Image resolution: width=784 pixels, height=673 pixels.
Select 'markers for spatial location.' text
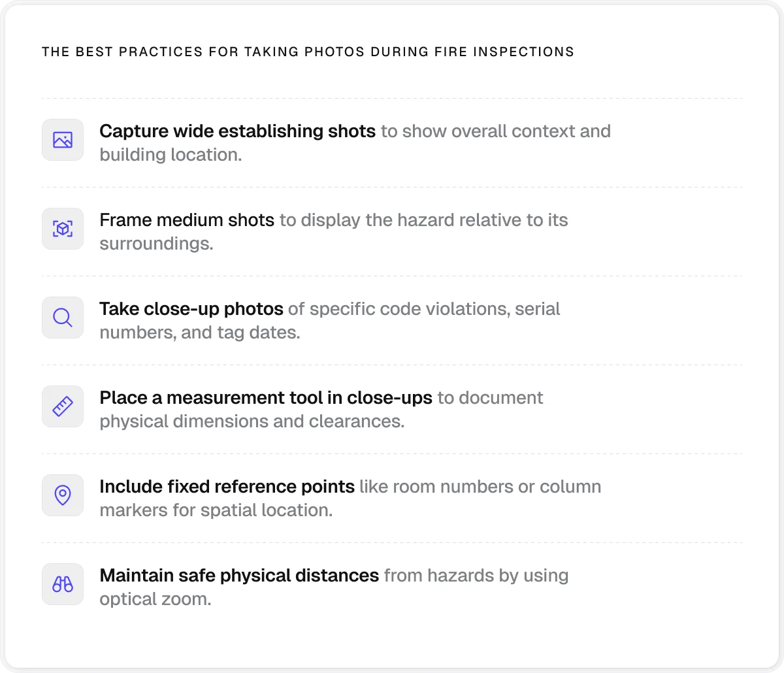coord(216,510)
